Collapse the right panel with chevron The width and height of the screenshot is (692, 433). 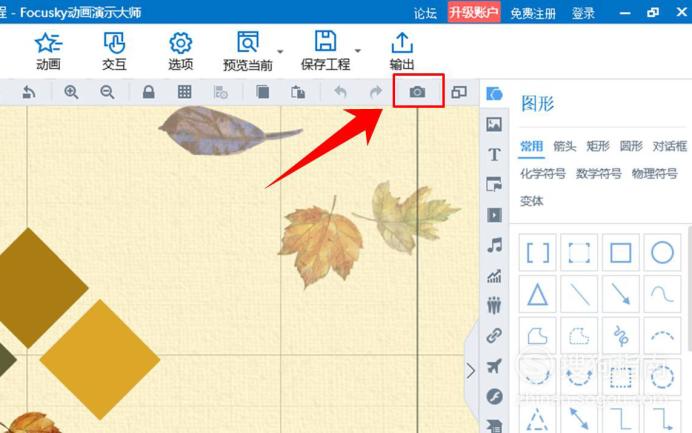pyautogui.click(x=471, y=370)
